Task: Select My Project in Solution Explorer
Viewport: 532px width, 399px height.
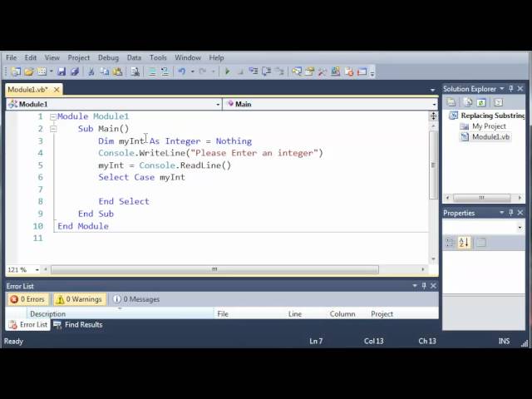Action: click(x=488, y=126)
